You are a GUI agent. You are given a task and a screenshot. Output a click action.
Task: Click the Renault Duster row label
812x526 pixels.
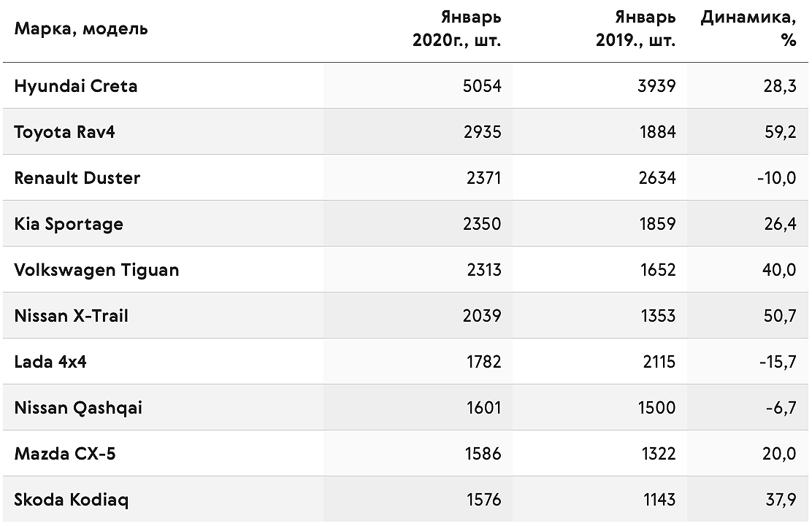[77, 178]
